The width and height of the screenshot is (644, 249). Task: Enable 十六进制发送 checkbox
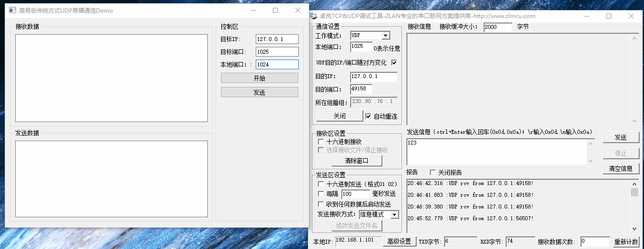point(321,184)
